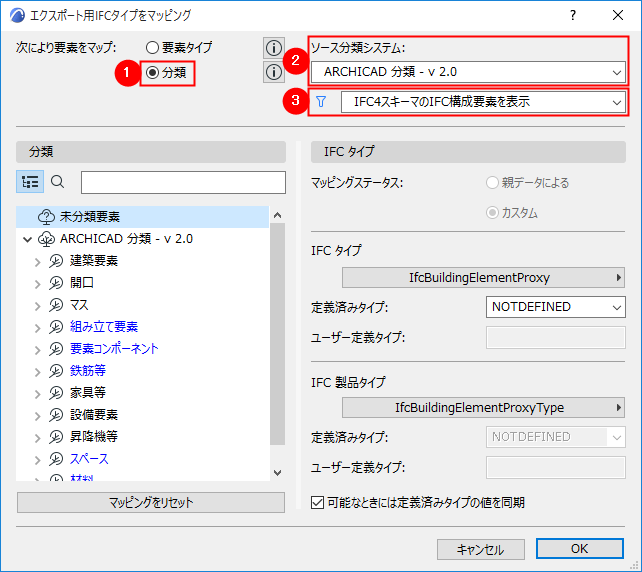This screenshot has width=642, height=572.
Task: Expand the 要素コンポーネント branch
Action: tap(38, 350)
